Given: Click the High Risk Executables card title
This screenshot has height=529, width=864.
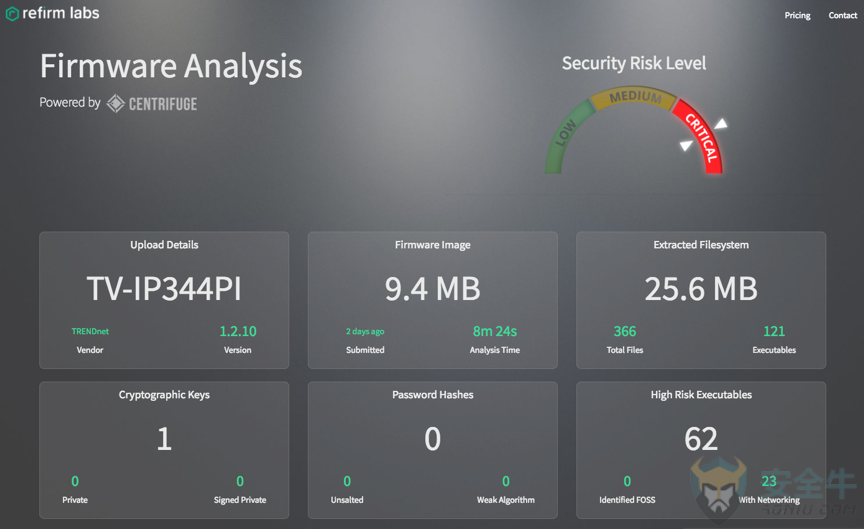Looking at the screenshot, I should point(701,395).
